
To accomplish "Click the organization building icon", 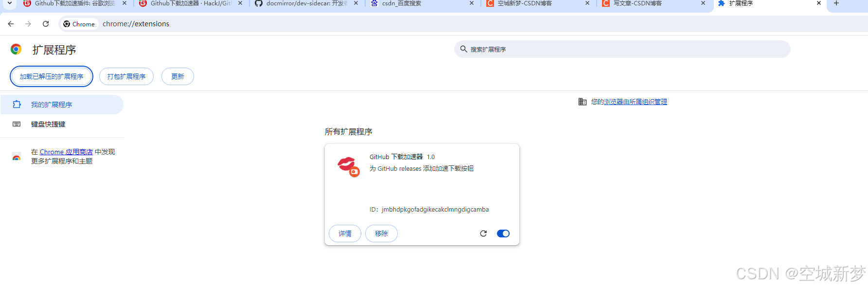I will pos(582,102).
